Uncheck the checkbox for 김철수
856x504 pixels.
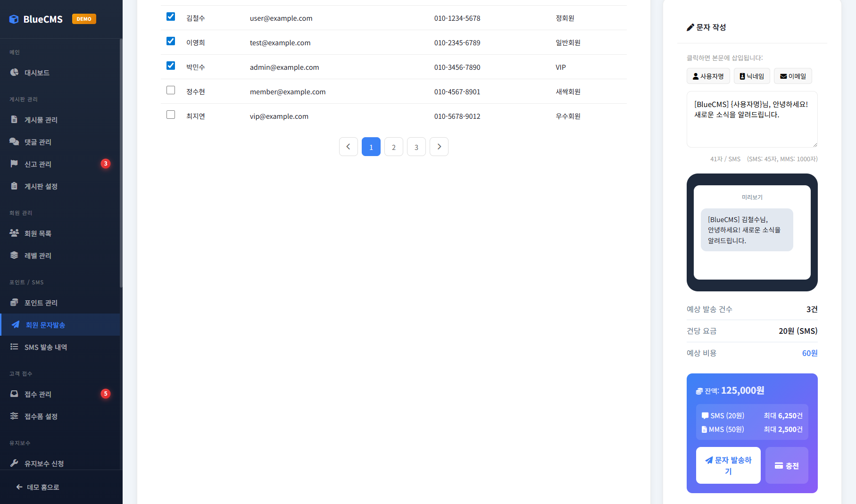(x=171, y=17)
